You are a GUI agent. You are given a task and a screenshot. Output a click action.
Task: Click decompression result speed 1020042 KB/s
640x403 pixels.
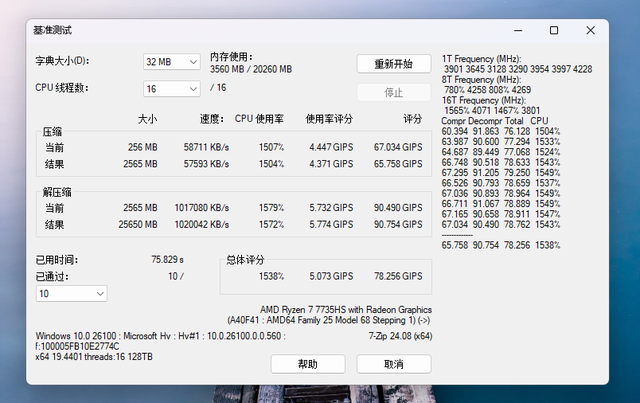(x=202, y=224)
